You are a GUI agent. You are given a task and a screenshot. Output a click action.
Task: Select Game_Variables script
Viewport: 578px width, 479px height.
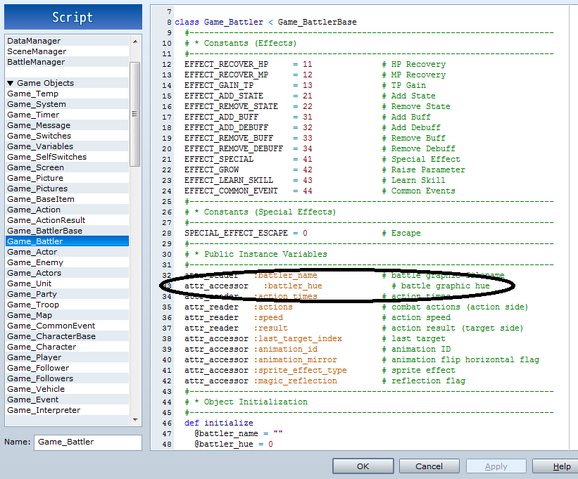[x=67, y=146]
